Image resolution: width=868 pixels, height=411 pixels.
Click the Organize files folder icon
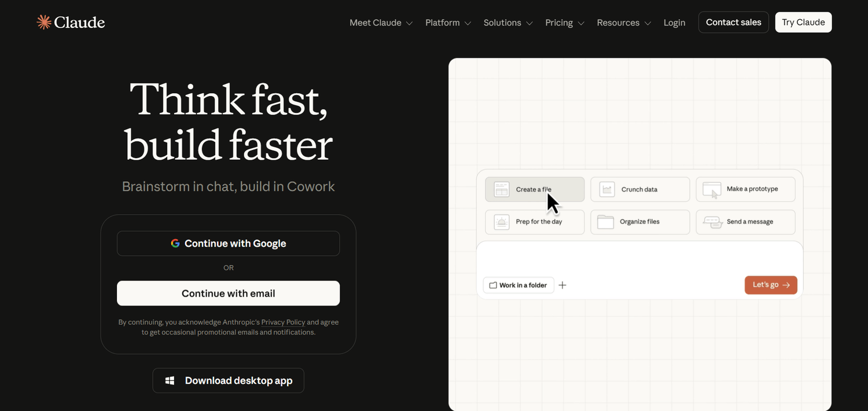coord(606,222)
